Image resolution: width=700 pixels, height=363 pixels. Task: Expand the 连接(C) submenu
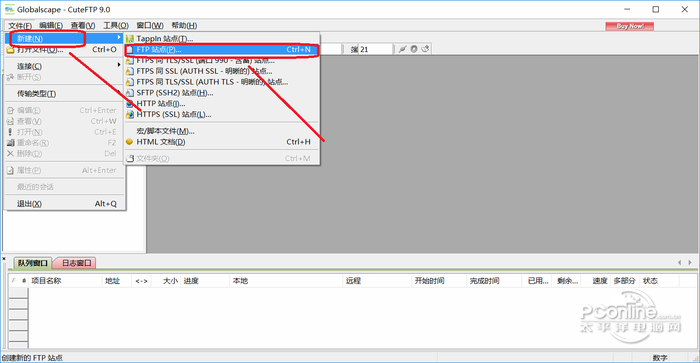(64, 66)
